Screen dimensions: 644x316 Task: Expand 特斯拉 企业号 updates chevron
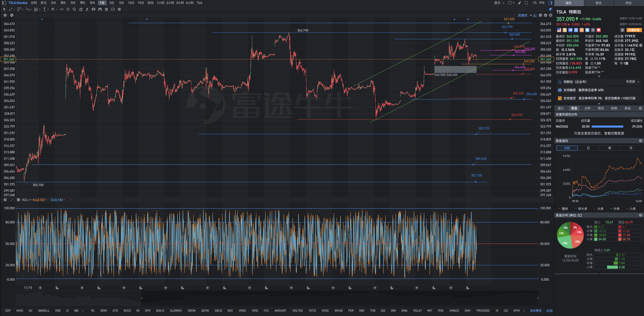(638, 82)
